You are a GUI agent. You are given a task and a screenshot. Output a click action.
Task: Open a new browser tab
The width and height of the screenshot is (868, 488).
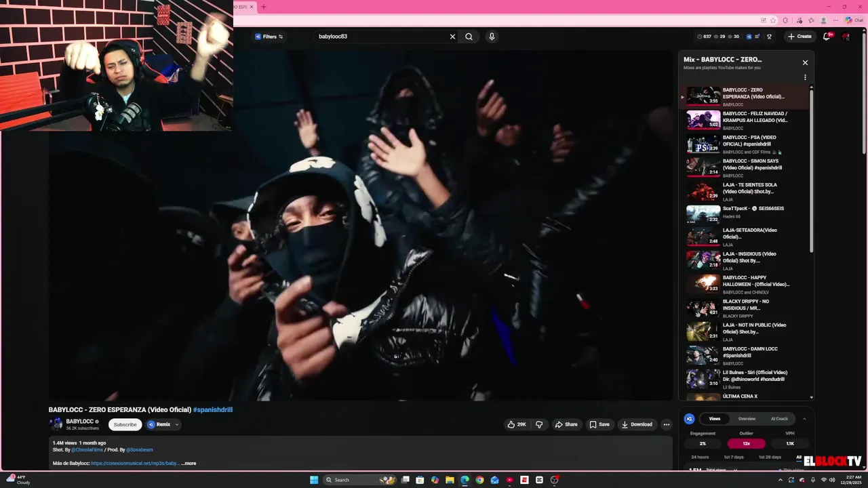click(x=264, y=7)
